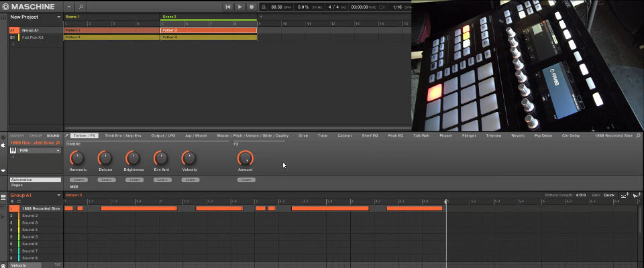Image resolution: width=644 pixels, height=268 pixels.
Task: Select the Flat Pick Kit group
Action: [36, 38]
